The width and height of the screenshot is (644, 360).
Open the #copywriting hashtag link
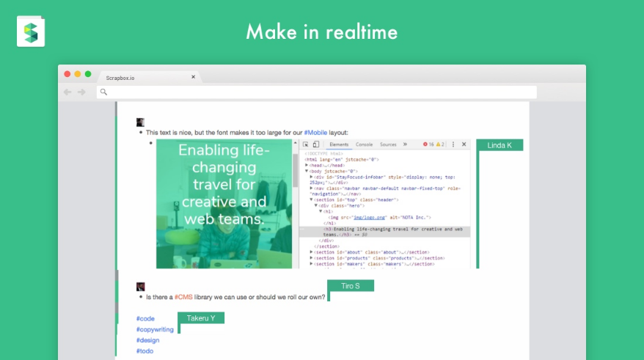click(x=155, y=330)
